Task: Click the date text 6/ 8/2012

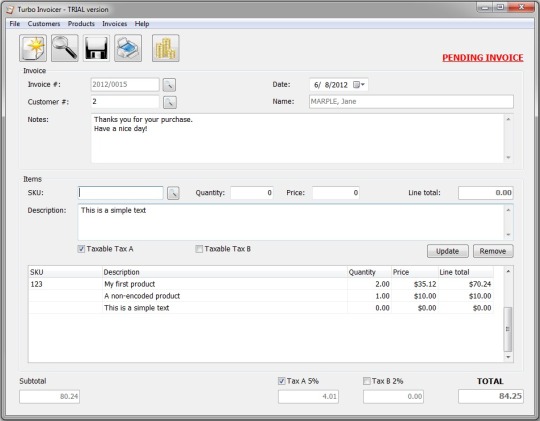Action: click(x=331, y=85)
